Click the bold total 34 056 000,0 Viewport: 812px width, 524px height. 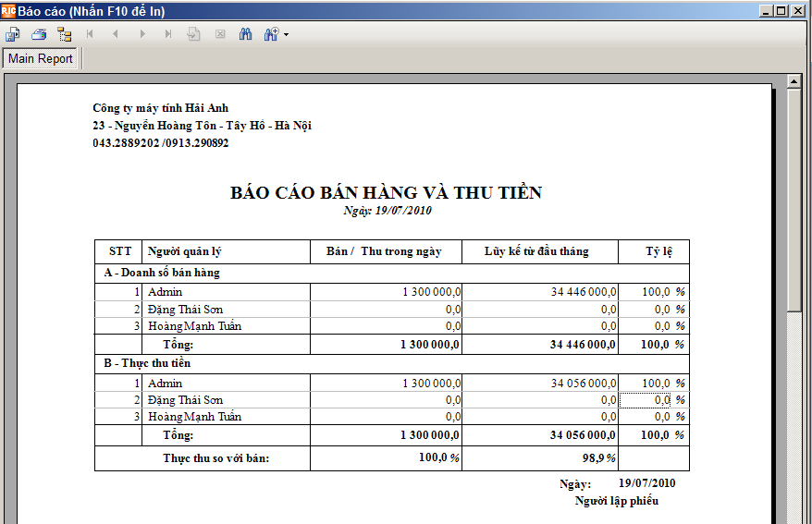pos(583,435)
